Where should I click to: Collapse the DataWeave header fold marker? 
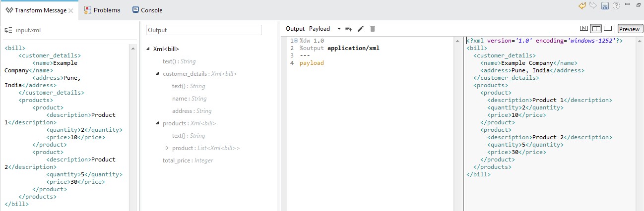point(296,41)
